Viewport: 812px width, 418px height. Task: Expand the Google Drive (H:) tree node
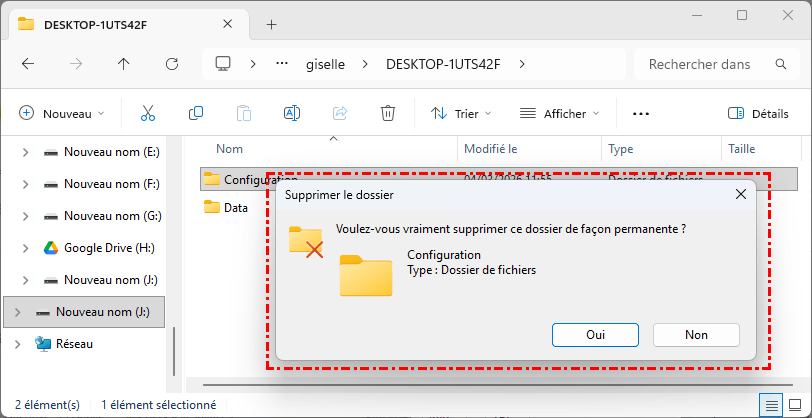pyautogui.click(x=25, y=247)
